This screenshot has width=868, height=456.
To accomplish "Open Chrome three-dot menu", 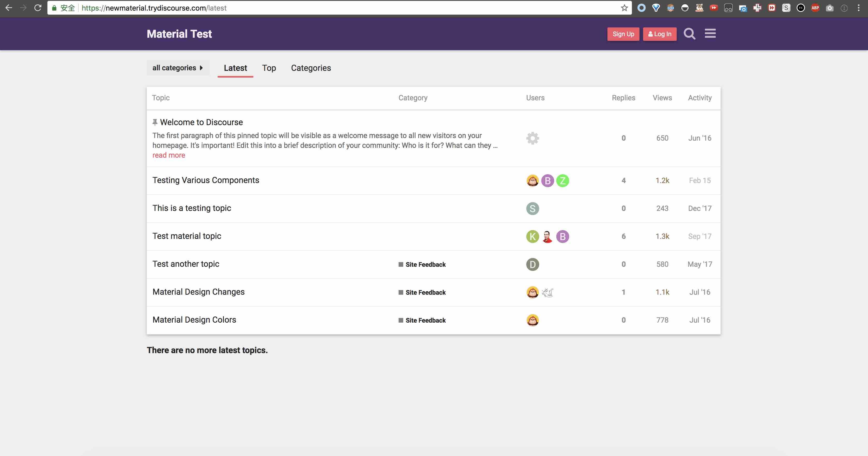I will pos(858,8).
